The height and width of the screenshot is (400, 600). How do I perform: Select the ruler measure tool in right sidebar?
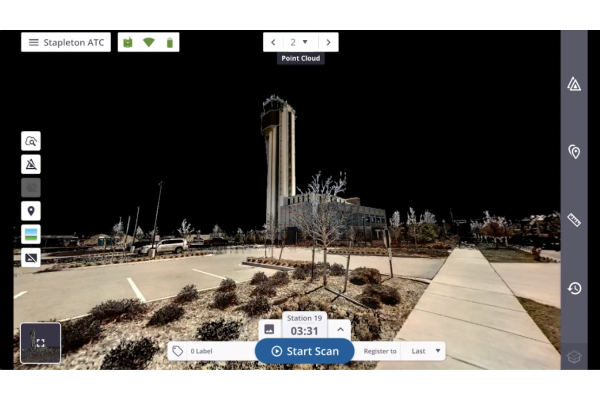(x=574, y=220)
